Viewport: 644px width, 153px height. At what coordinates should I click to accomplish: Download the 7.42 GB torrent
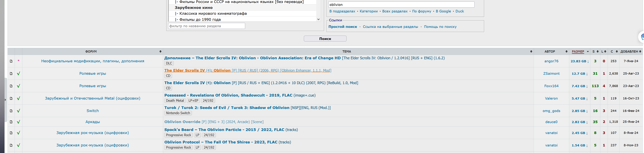tap(579, 86)
